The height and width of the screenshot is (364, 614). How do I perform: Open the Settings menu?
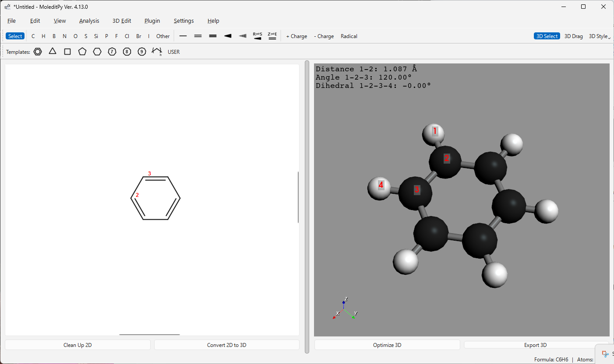point(184,21)
